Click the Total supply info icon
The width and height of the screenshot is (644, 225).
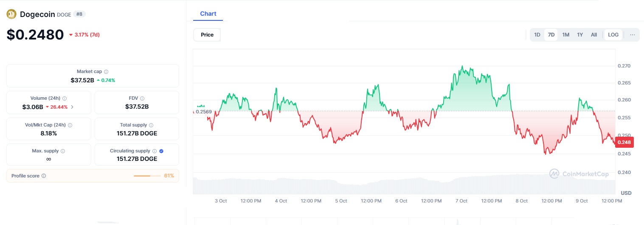tap(151, 125)
